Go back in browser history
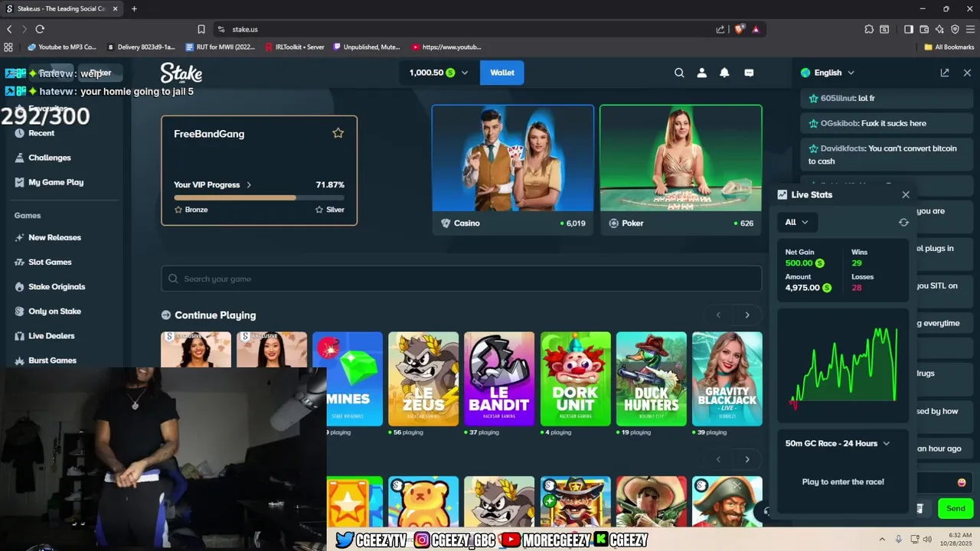 pyautogui.click(x=9, y=29)
